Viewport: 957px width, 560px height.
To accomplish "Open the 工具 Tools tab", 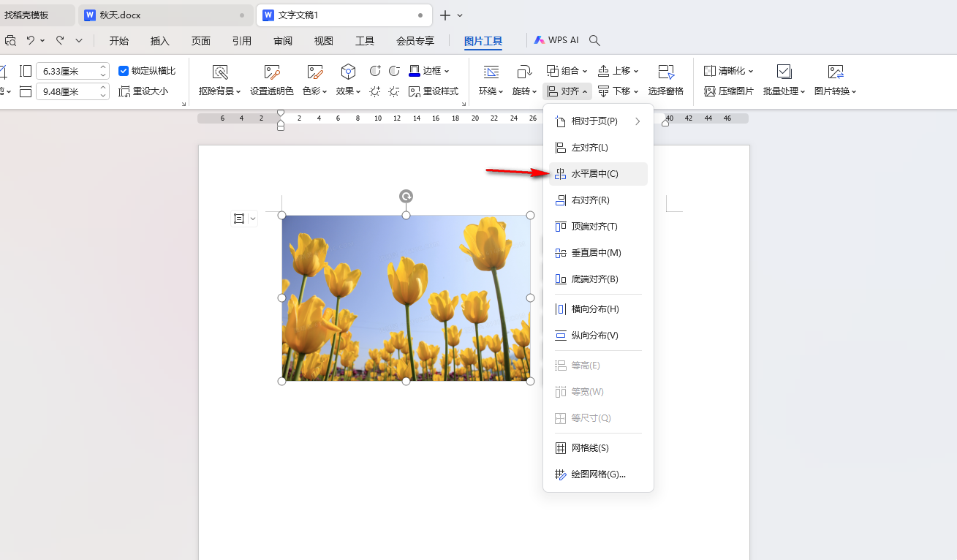I will point(365,41).
